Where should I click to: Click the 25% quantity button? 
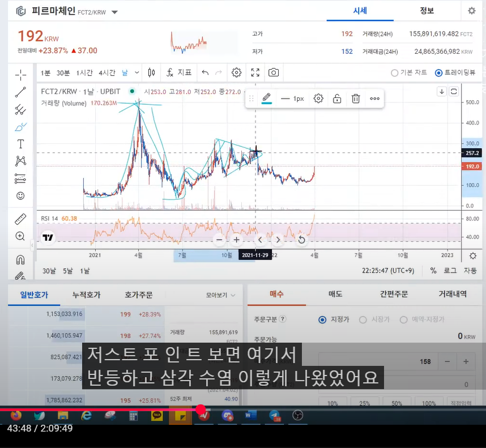[365, 403]
